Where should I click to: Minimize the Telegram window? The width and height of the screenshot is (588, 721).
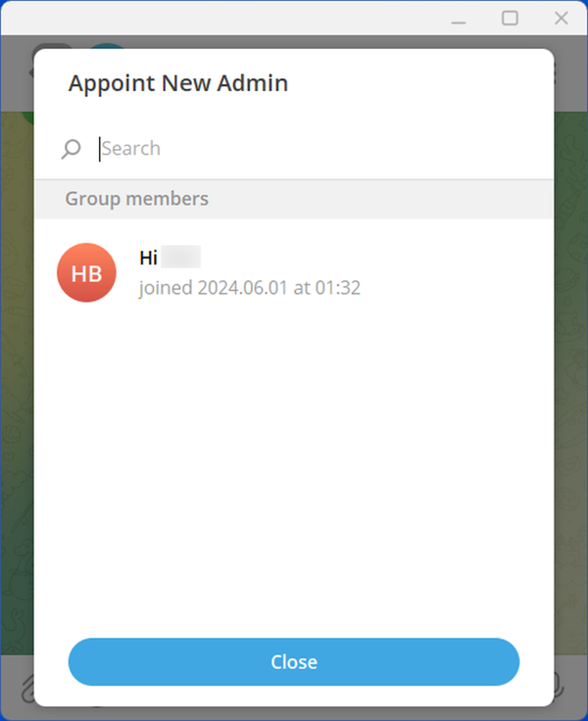pos(459,19)
